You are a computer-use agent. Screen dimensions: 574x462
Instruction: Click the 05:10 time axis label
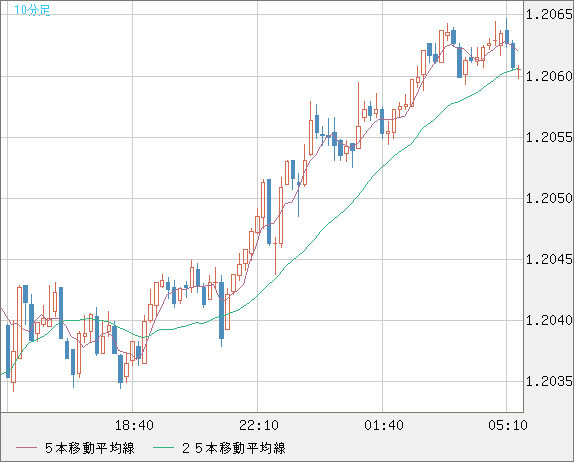coord(508,425)
